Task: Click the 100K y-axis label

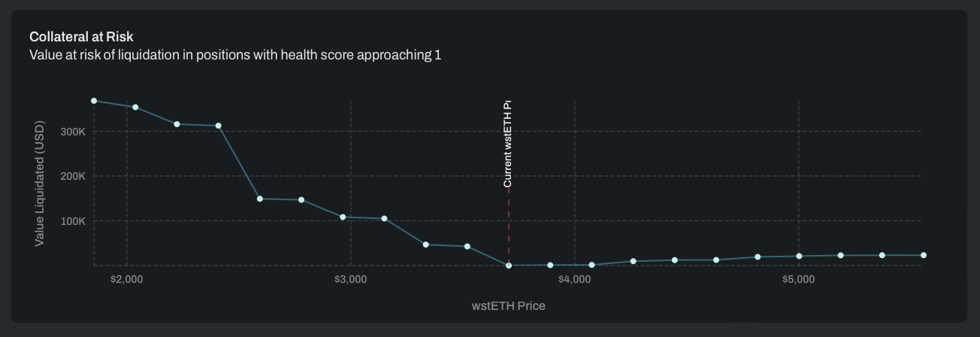Action: point(74,221)
